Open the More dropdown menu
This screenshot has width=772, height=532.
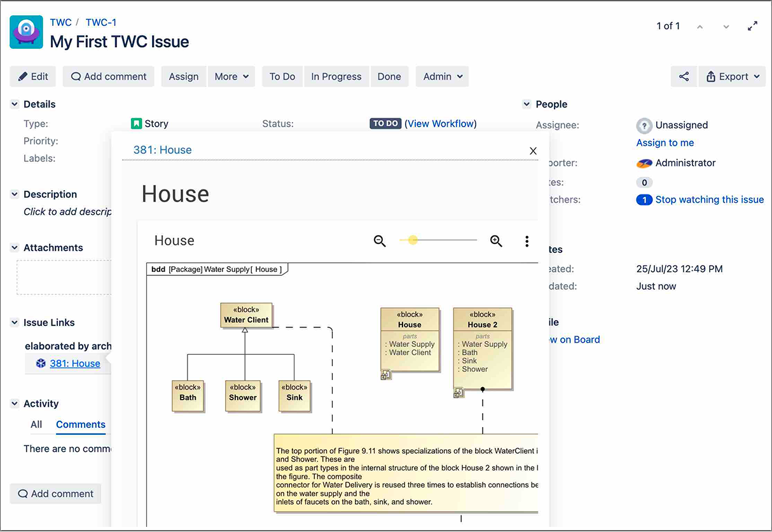[231, 77]
